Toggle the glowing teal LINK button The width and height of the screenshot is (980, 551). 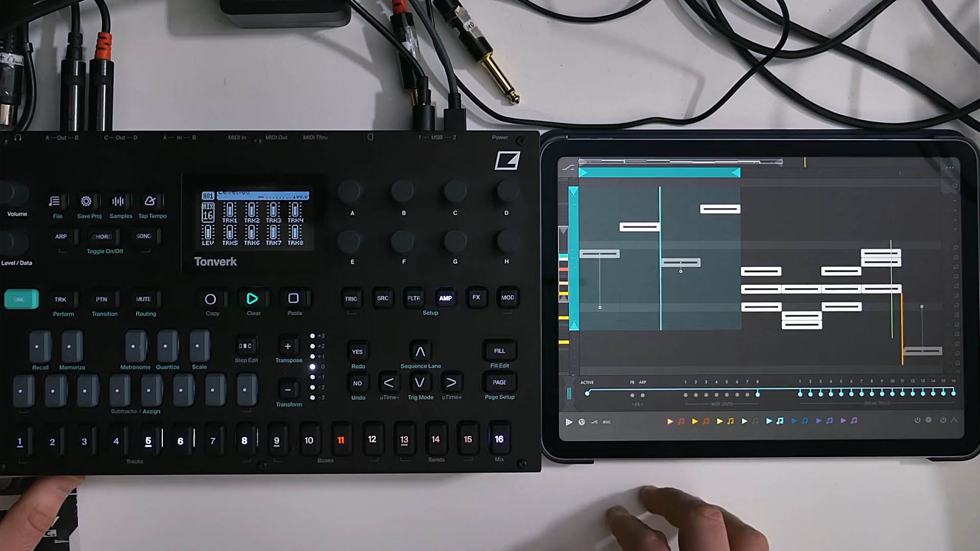click(x=20, y=299)
